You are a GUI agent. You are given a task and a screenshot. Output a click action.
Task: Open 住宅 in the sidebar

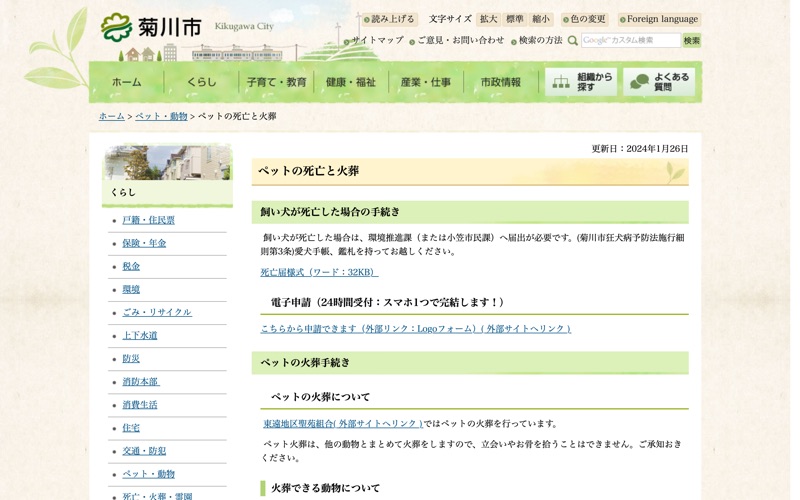131,428
